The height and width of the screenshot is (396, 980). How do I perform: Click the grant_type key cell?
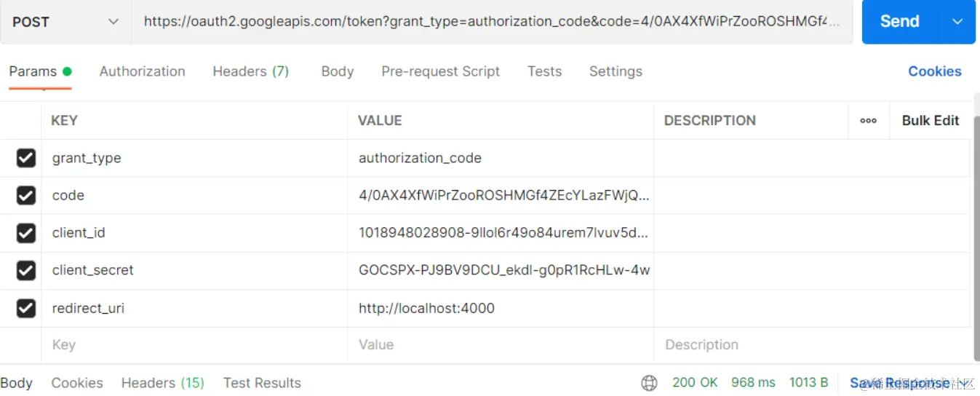[x=195, y=158]
